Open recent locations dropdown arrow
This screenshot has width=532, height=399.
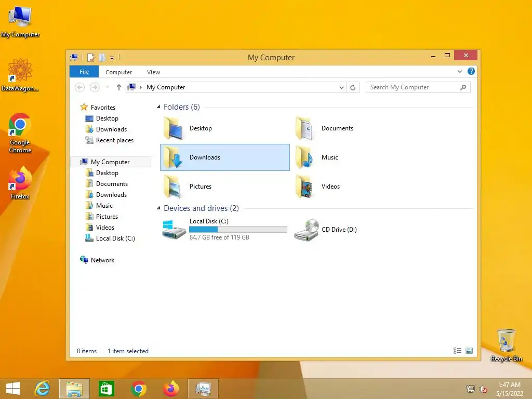(x=108, y=87)
